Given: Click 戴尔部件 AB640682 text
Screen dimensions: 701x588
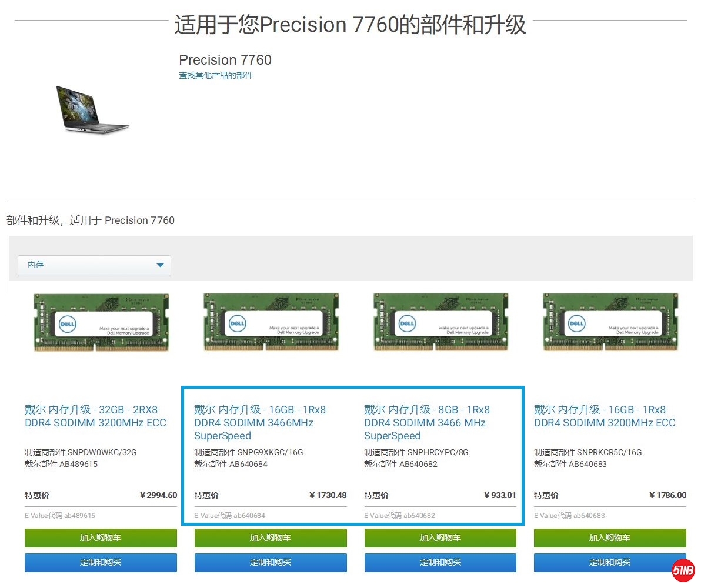Looking at the screenshot, I should point(400,464).
